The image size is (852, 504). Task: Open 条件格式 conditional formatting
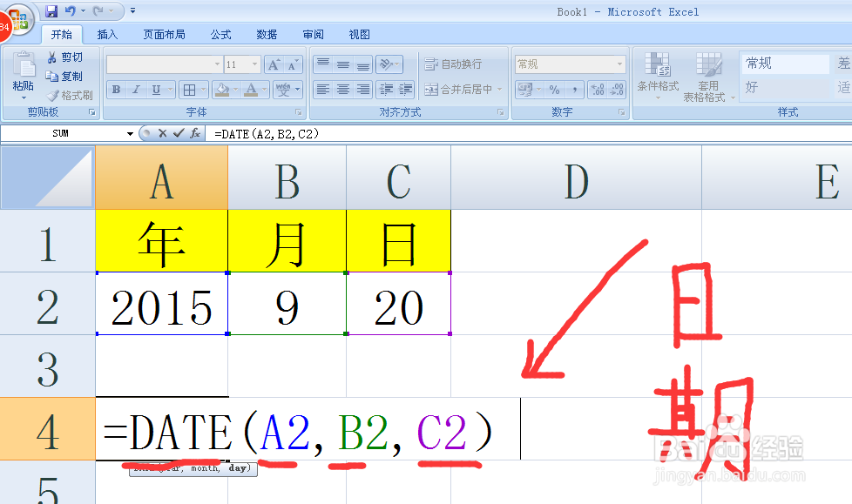pyautogui.click(x=658, y=77)
